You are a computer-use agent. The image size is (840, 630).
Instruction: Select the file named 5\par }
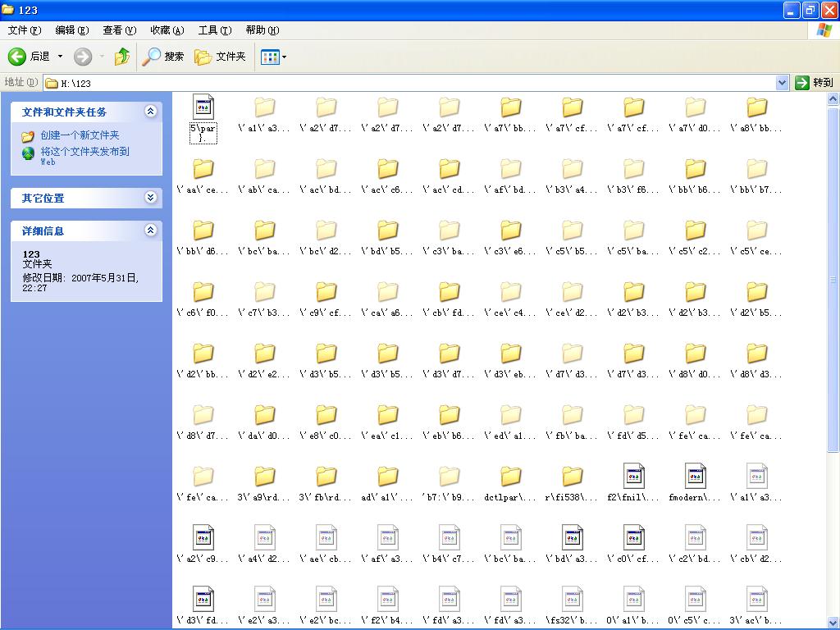pyautogui.click(x=203, y=107)
